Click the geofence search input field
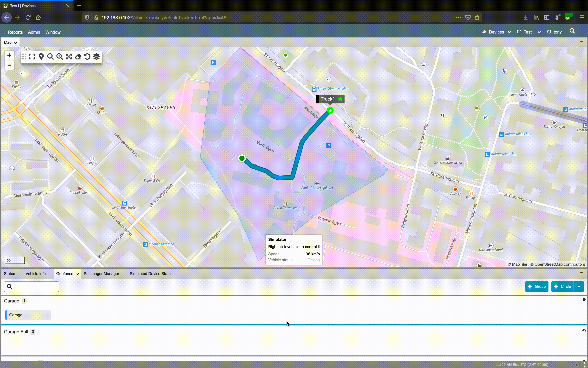Image resolution: width=588 pixels, height=368 pixels. coord(31,287)
